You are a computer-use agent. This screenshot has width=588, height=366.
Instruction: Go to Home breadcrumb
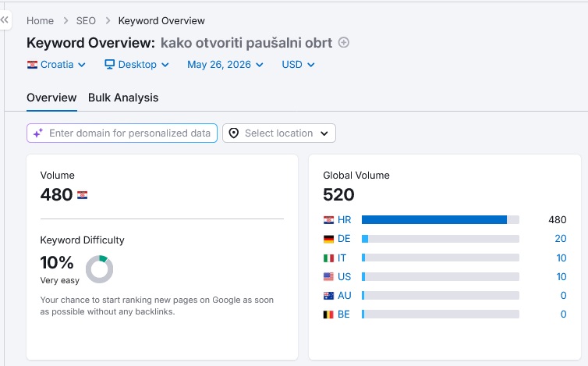click(x=40, y=20)
